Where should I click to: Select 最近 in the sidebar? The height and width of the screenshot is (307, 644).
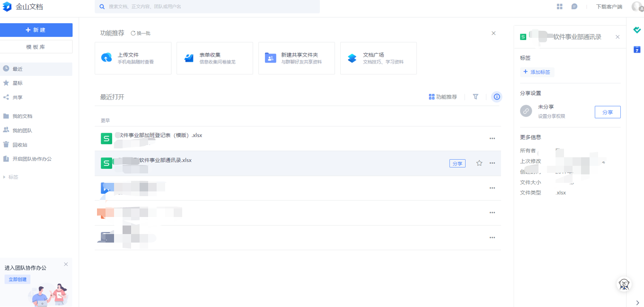coord(36,69)
